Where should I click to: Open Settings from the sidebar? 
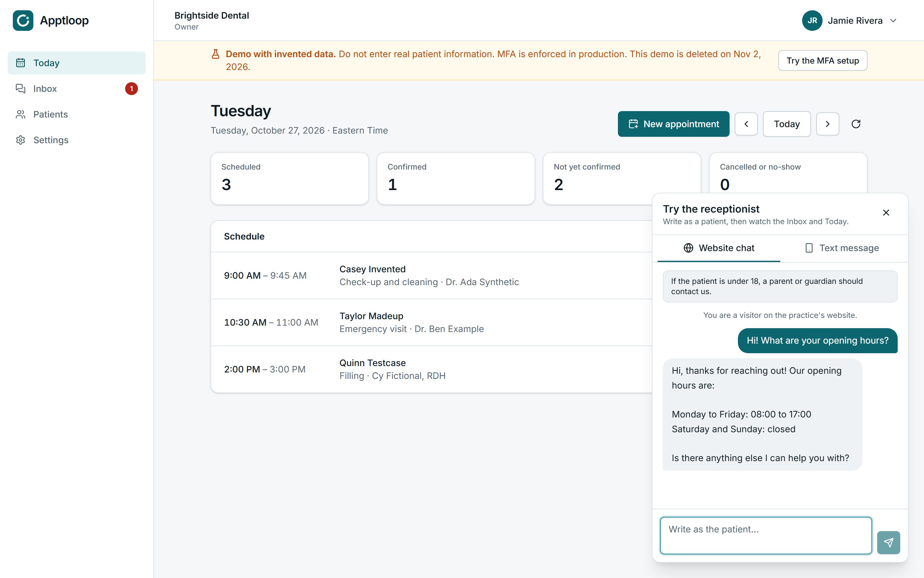[76, 140]
